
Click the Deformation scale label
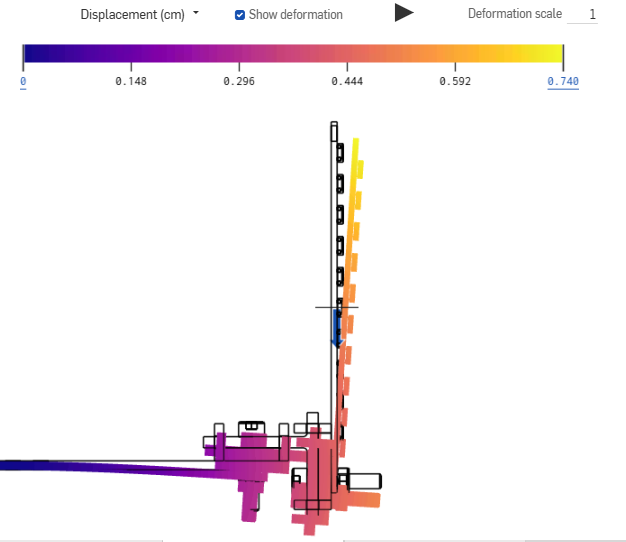514,14
